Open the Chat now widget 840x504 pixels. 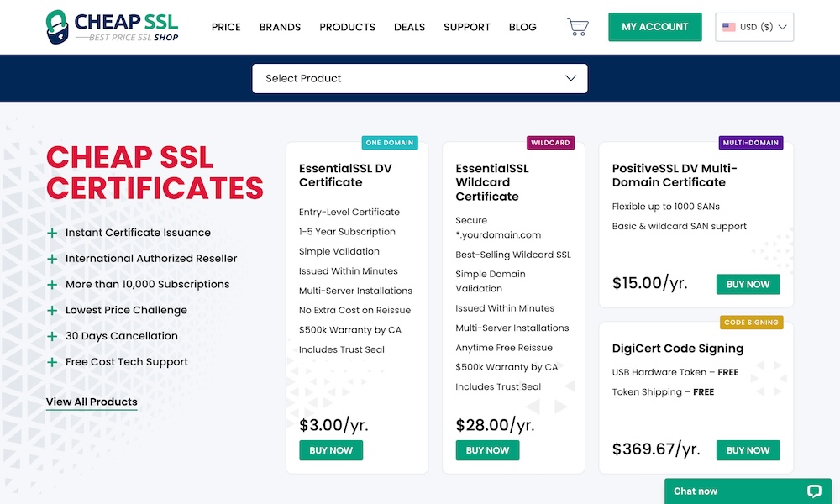click(x=696, y=491)
